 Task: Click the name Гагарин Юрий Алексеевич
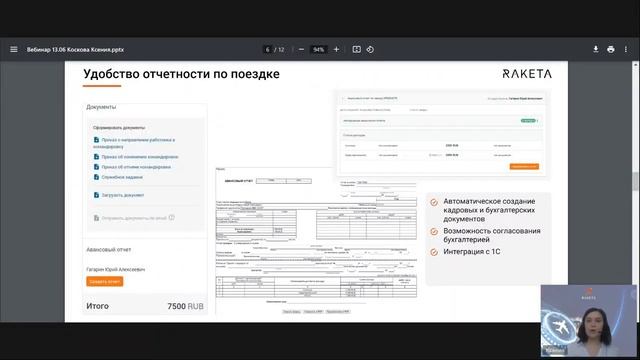tap(116, 269)
